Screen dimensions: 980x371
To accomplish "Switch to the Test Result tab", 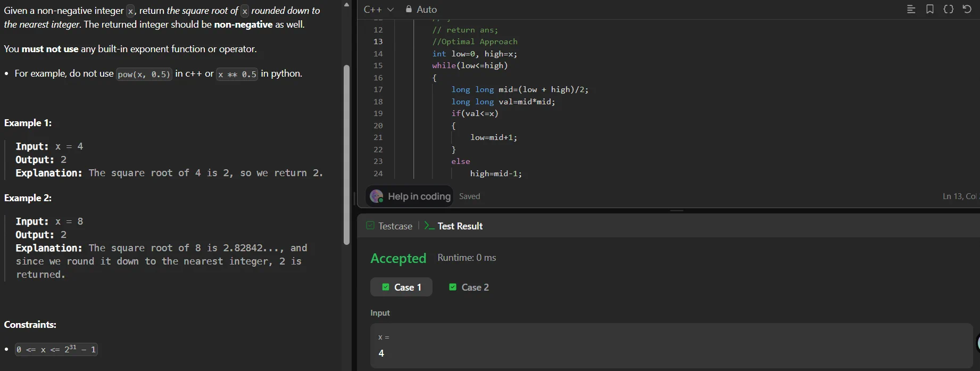I will (454, 226).
